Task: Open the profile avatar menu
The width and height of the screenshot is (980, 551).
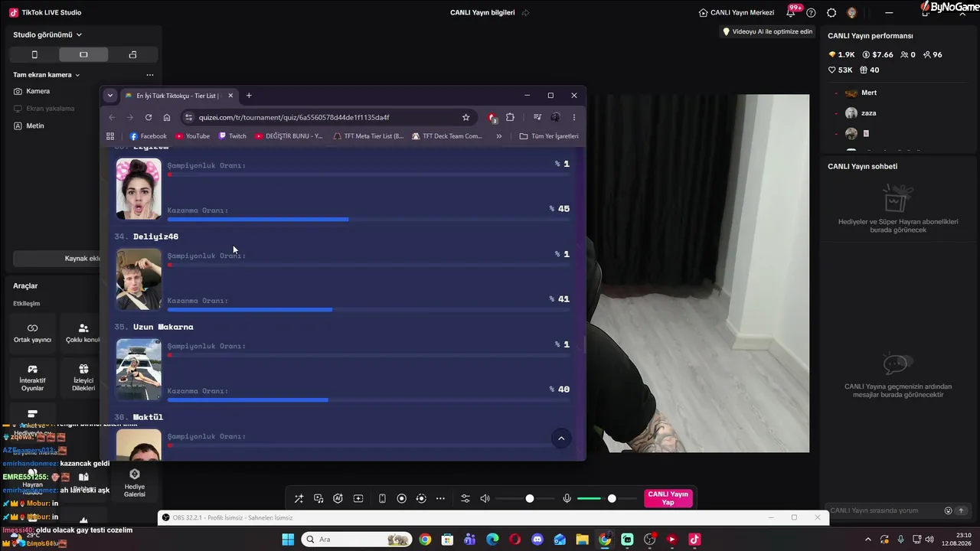Action: click(851, 13)
